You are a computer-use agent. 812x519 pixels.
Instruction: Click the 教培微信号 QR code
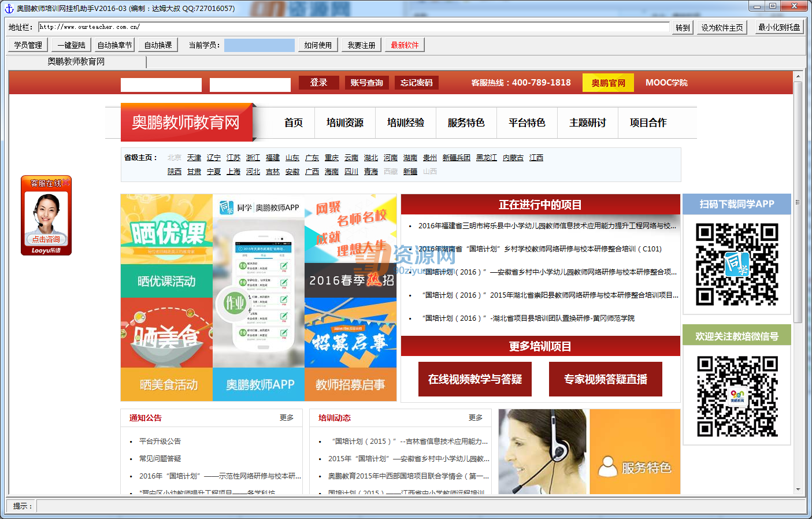click(737, 396)
